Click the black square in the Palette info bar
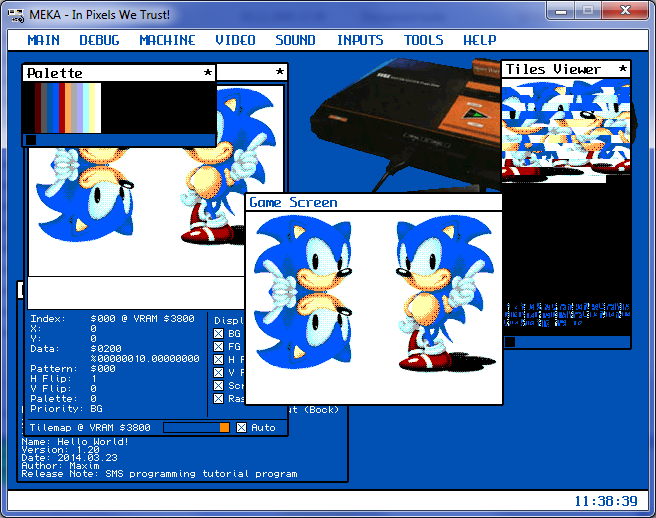This screenshot has width=656, height=518. pos(30,140)
